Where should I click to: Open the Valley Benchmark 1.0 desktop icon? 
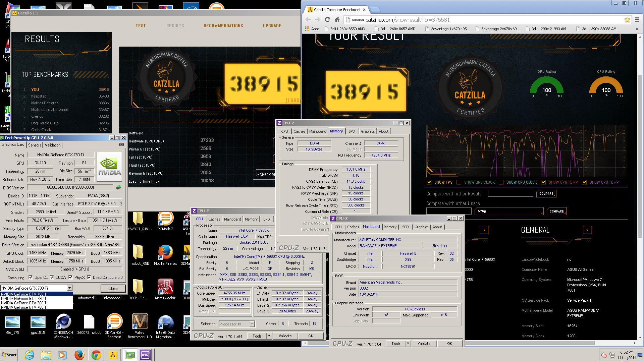pos(140,326)
